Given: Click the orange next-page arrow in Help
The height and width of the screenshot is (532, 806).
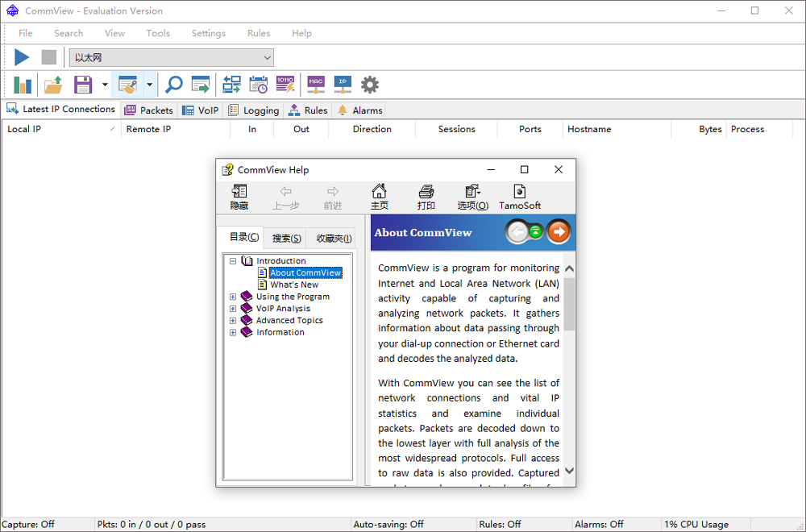Looking at the screenshot, I should pyautogui.click(x=558, y=232).
